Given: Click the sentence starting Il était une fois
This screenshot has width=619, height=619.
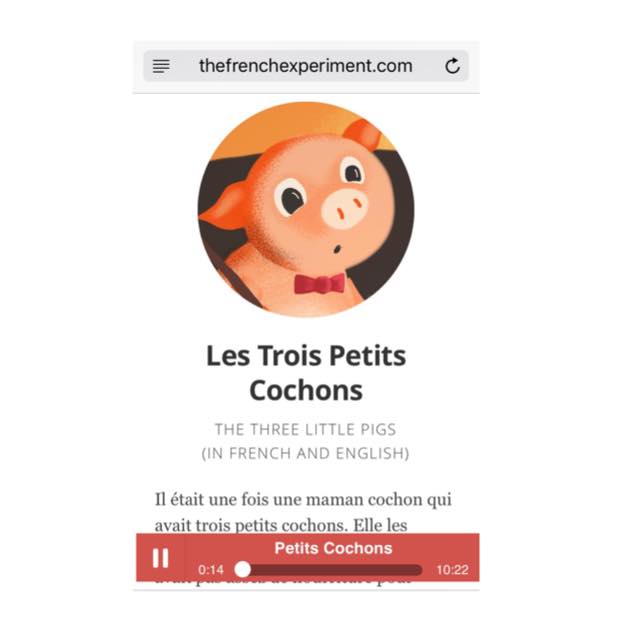Looking at the screenshot, I should (303, 500).
